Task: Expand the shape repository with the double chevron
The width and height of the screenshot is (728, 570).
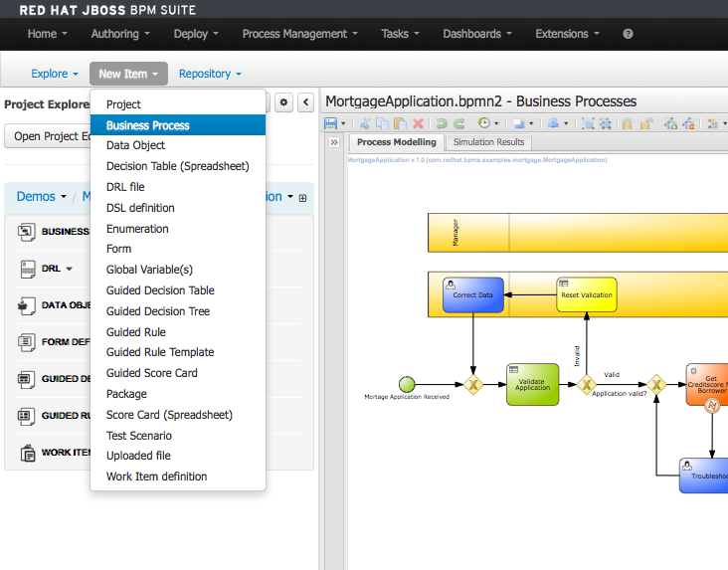Action: click(x=334, y=142)
